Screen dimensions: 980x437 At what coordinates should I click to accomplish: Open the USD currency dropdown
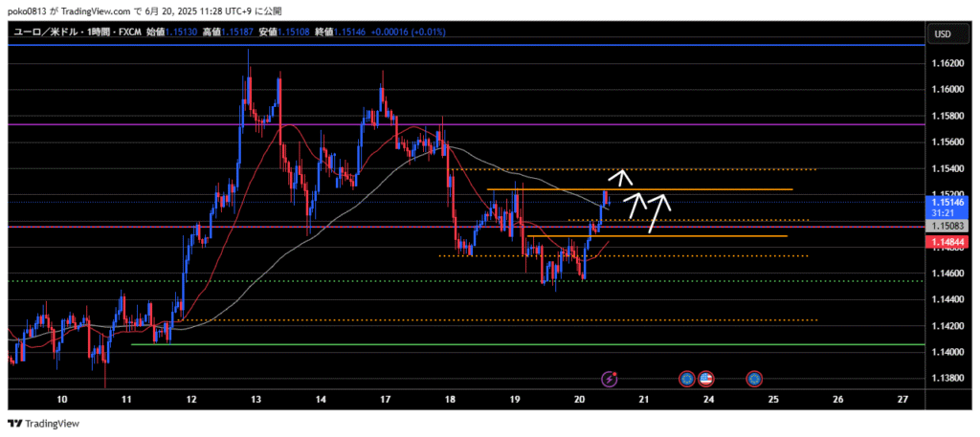point(943,34)
